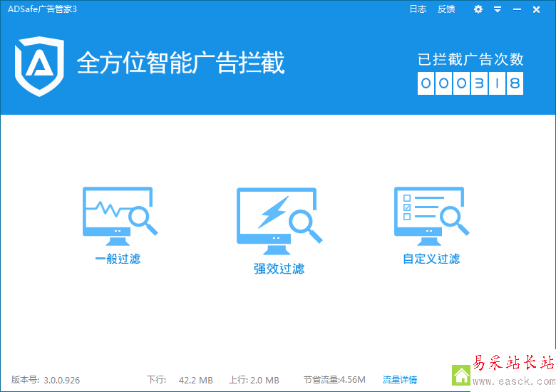
Task: Click the 节省流量:4.56M status
Action: pos(334,380)
